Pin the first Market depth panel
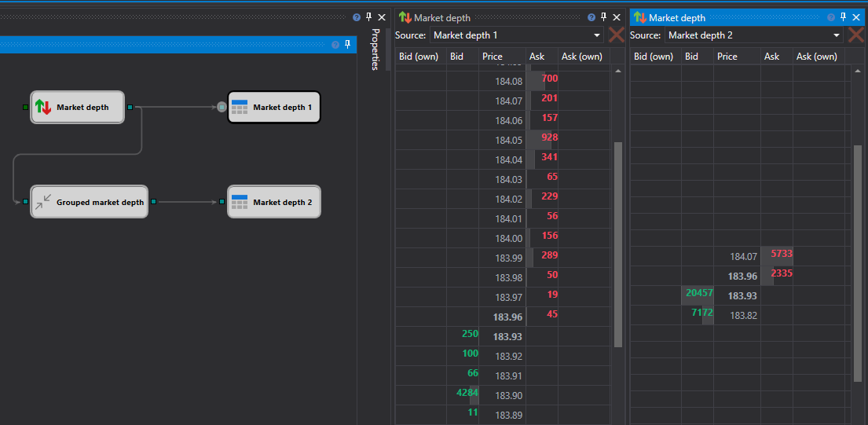Image resolution: width=868 pixels, height=425 pixels. 604,17
